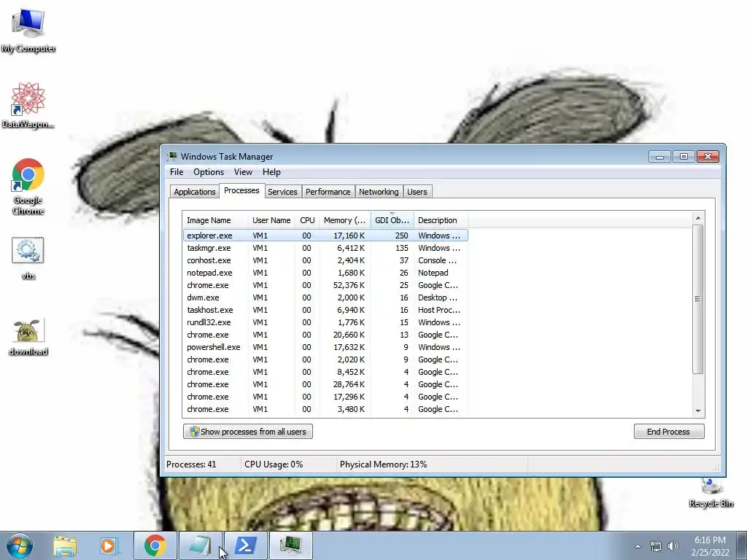Click Task Manager taskbar button
This screenshot has height=560, width=747.
pos(290,545)
